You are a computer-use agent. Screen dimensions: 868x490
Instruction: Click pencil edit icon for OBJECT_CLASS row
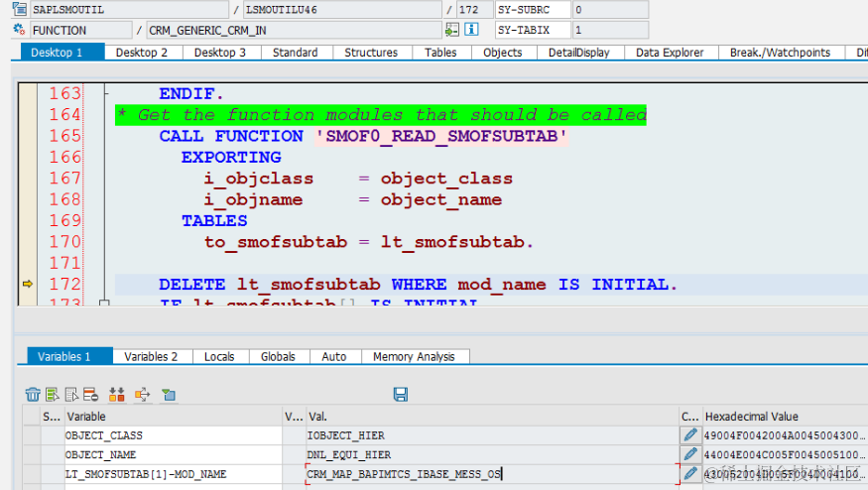pos(689,435)
